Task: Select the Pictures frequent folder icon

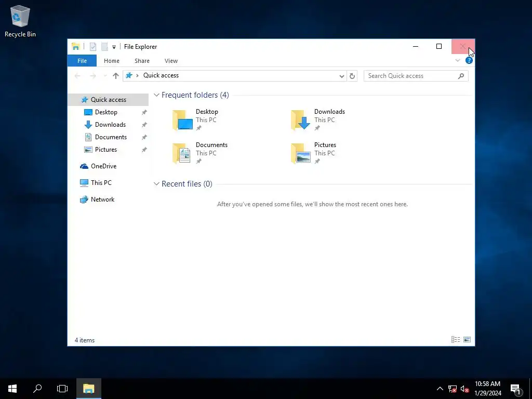Action: click(301, 153)
